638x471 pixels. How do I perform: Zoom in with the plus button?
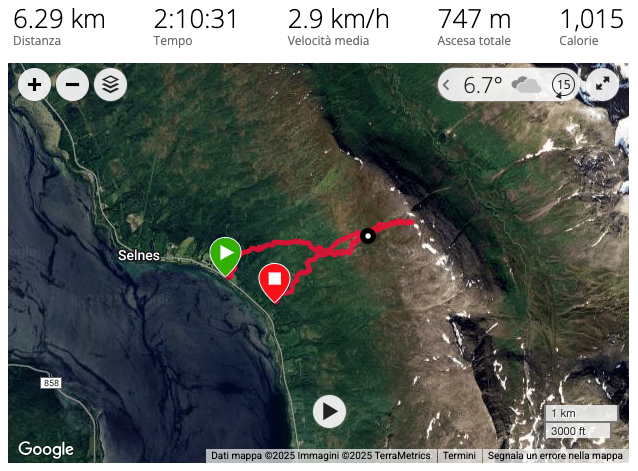pos(35,85)
